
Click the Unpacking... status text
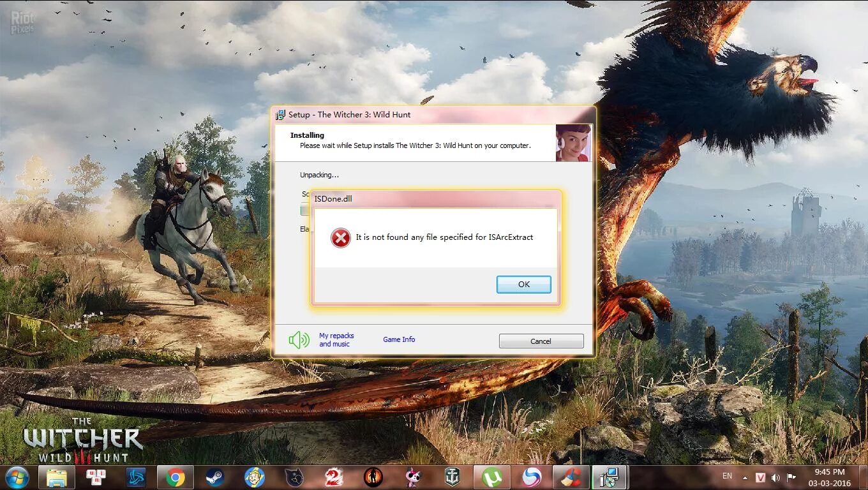coord(319,175)
